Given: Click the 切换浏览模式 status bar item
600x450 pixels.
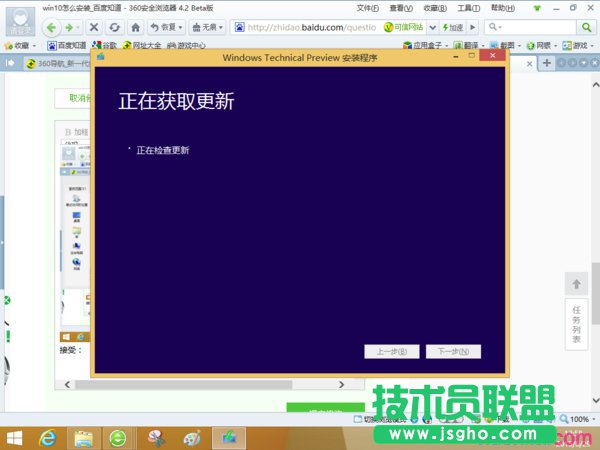Looking at the screenshot, I should point(380,419).
